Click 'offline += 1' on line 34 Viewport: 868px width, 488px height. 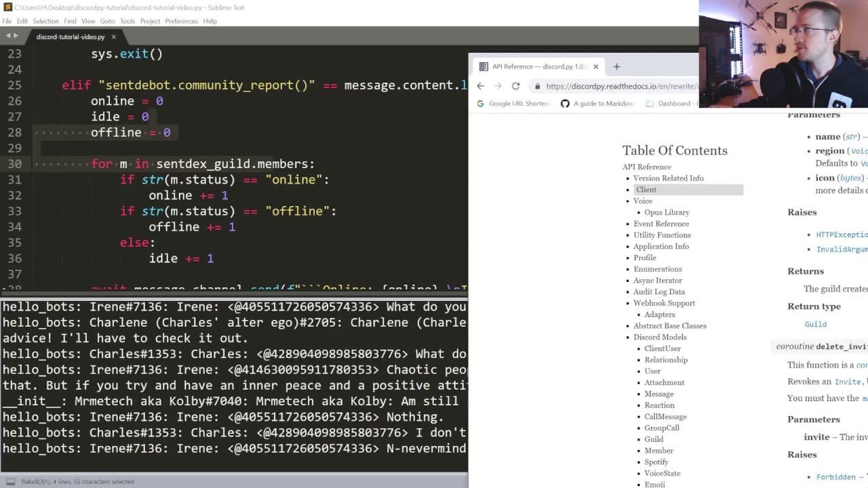[x=192, y=227]
